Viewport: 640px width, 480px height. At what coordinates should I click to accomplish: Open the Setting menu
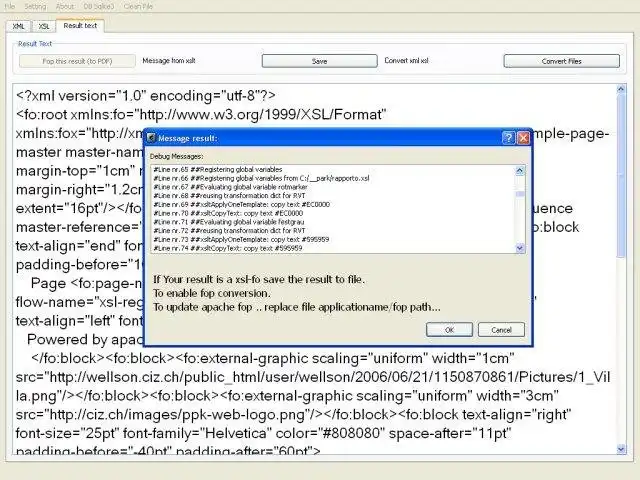(35, 6)
